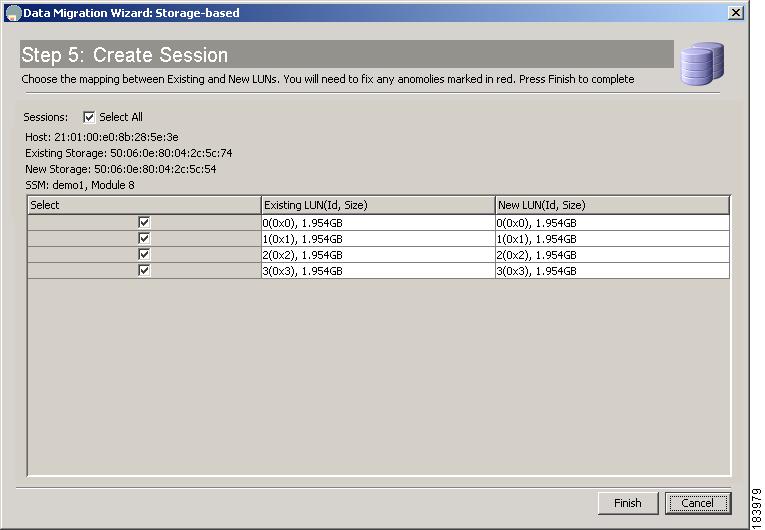Uncheck the session for LUN 1(0x1)
Screen dimensions: 765x530
tap(144, 239)
